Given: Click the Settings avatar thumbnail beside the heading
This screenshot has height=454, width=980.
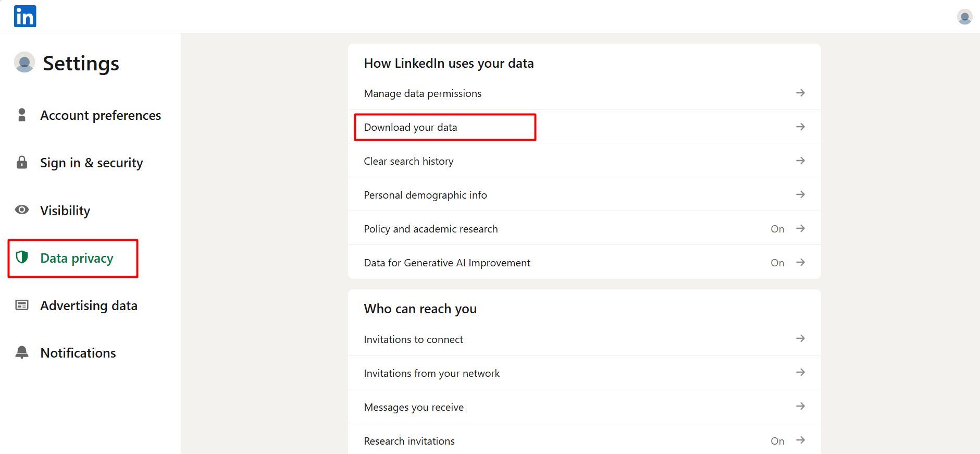Looking at the screenshot, I should [x=24, y=63].
